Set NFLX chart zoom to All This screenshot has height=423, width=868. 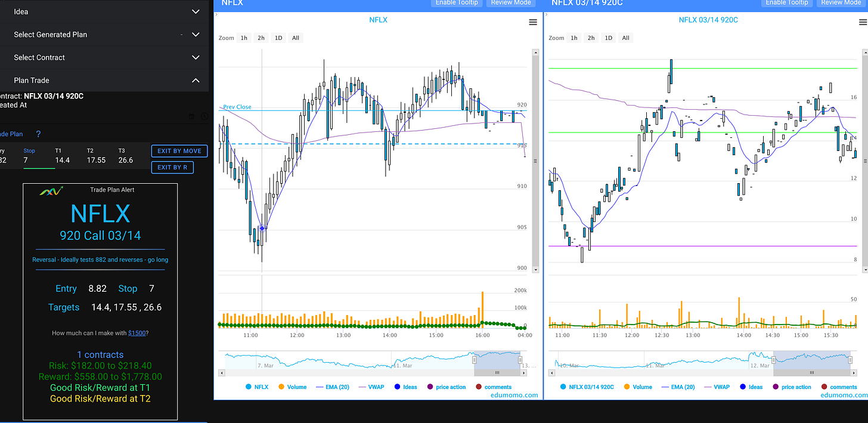pos(296,38)
